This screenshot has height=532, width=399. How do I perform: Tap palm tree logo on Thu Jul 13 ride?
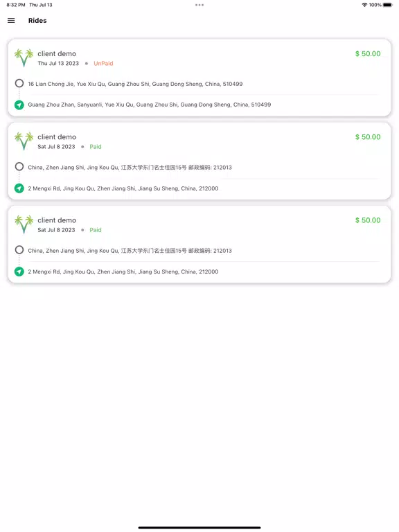(24, 58)
